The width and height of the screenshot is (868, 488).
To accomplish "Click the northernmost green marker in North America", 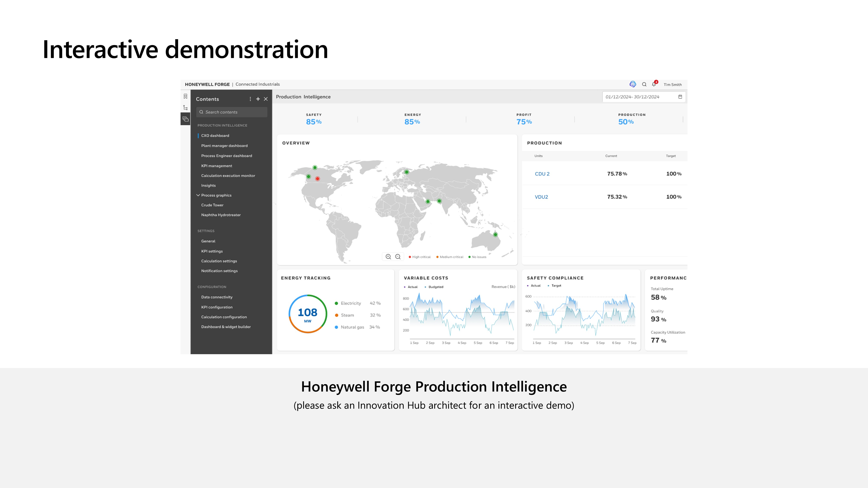I will click(315, 167).
